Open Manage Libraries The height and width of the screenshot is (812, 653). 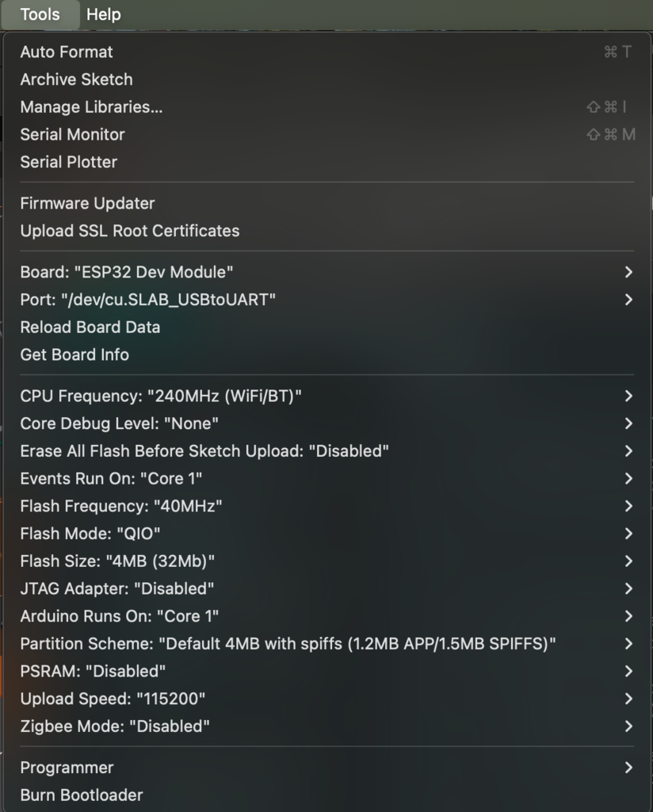pos(91,107)
